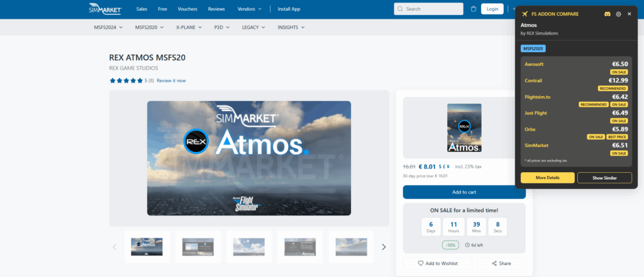Open the Sales page
The image size is (644, 277).
142,9
